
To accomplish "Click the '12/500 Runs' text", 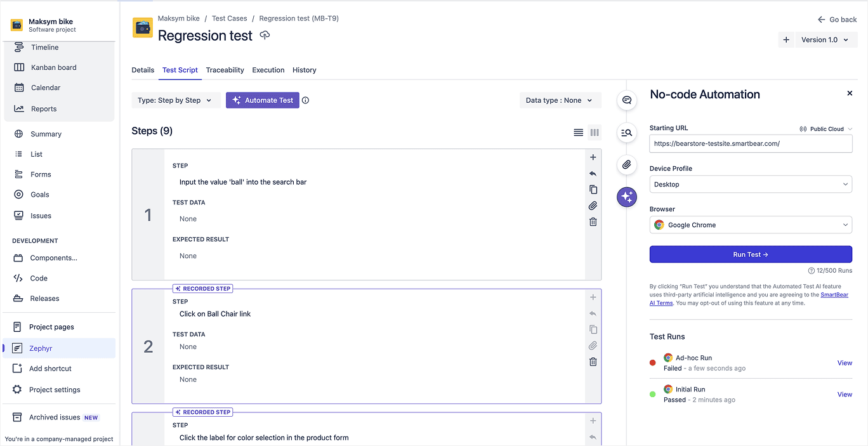I will point(834,270).
